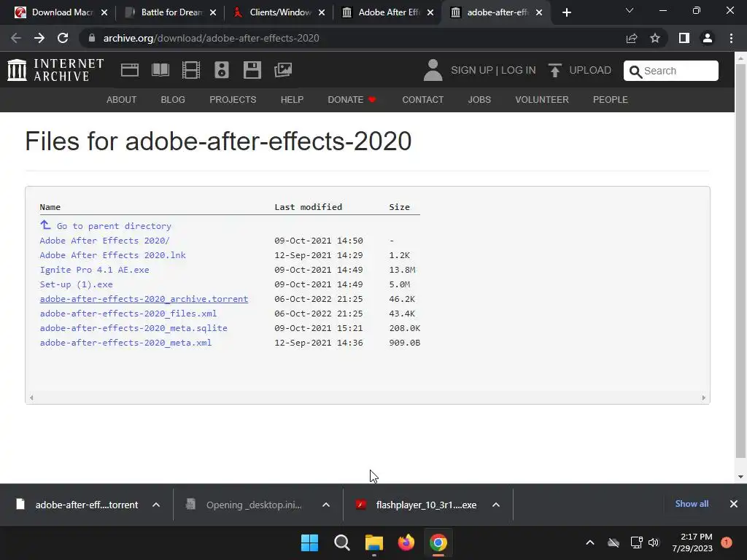This screenshot has height=560, width=747.
Task: Open the PROJECTS menu item
Action: pyautogui.click(x=233, y=99)
